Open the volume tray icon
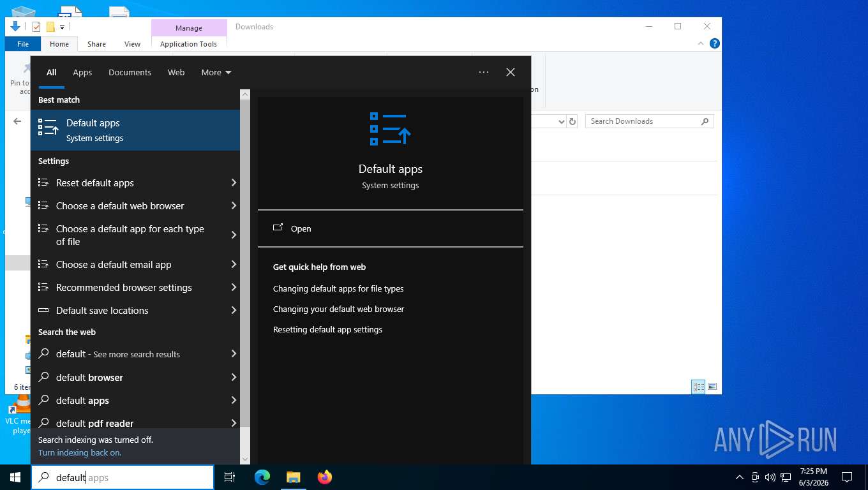Screen dimensions: 868x490 coord(770,477)
